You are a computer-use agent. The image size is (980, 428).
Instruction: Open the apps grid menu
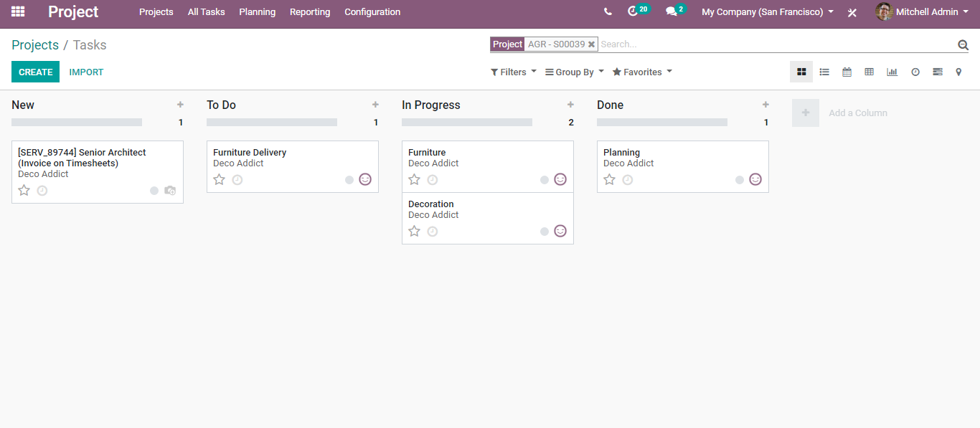pyautogui.click(x=18, y=11)
